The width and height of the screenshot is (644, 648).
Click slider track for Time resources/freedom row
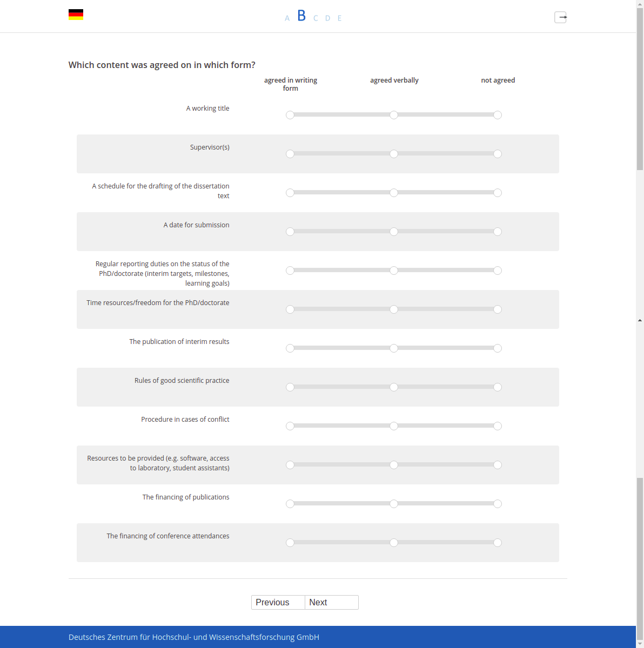[x=394, y=309]
